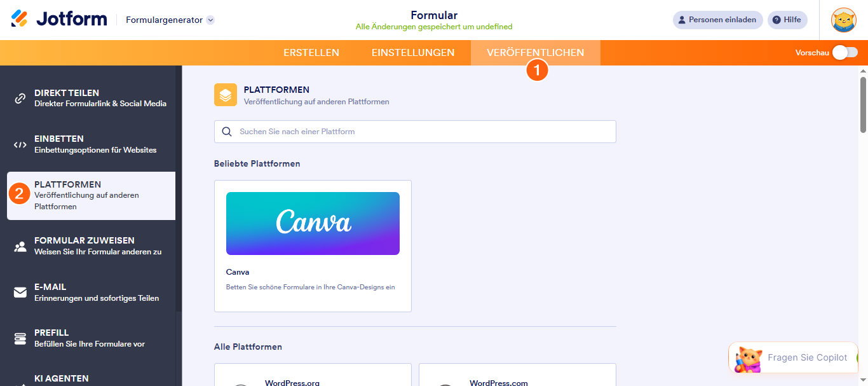
Task: Click the code icon beside Einbetten
Action: click(x=20, y=144)
